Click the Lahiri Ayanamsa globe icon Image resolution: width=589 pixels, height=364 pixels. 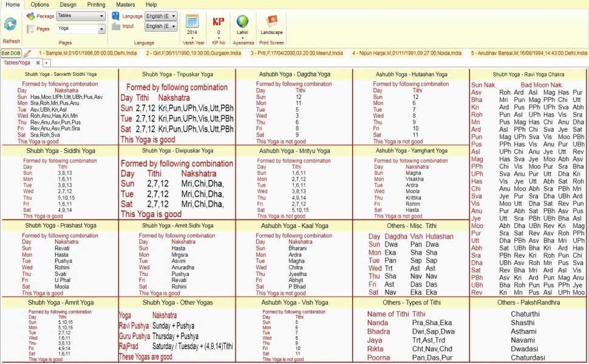[x=242, y=21]
